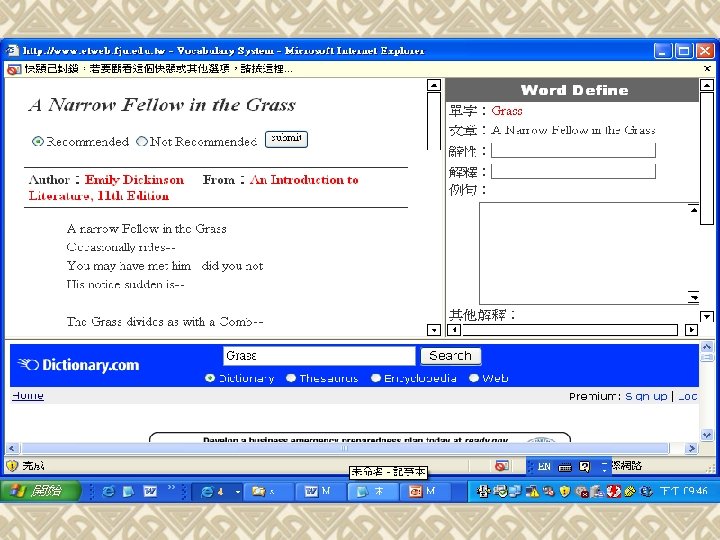Screen dimensions: 720x540
Task: Click left arrow of bottom horizontal scrollbar
Action: [12, 448]
